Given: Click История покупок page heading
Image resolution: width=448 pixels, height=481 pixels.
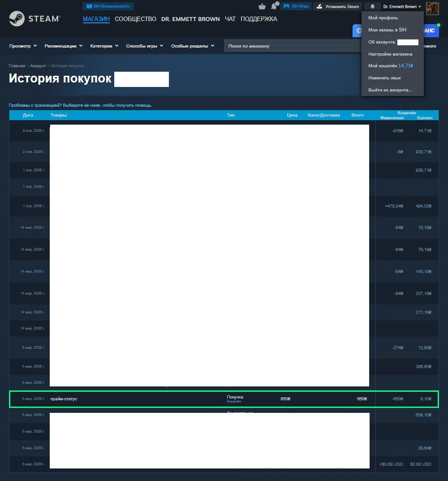Looking at the screenshot, I should (x=60, y=78).
